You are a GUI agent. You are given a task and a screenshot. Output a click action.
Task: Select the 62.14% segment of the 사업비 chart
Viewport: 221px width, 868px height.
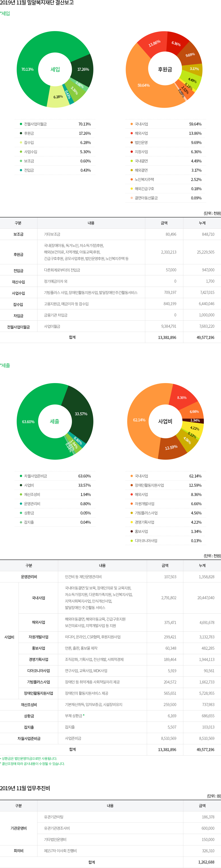pyautogui.click(x=139, y=420)
